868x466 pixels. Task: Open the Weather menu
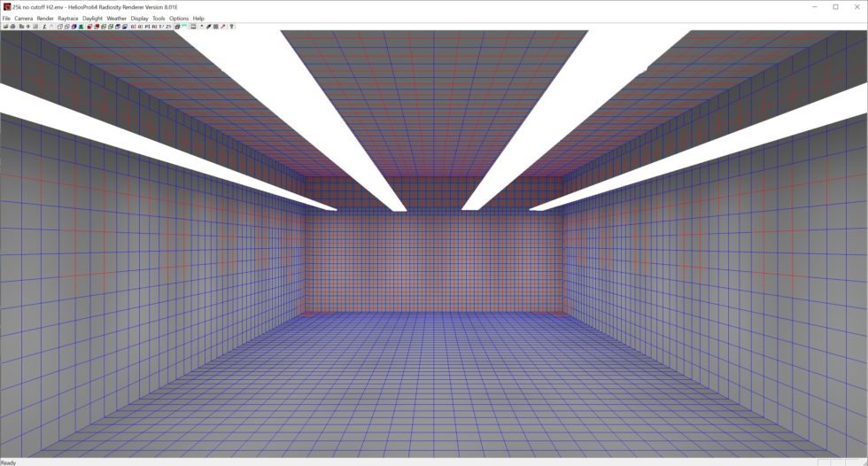point(117,18)
